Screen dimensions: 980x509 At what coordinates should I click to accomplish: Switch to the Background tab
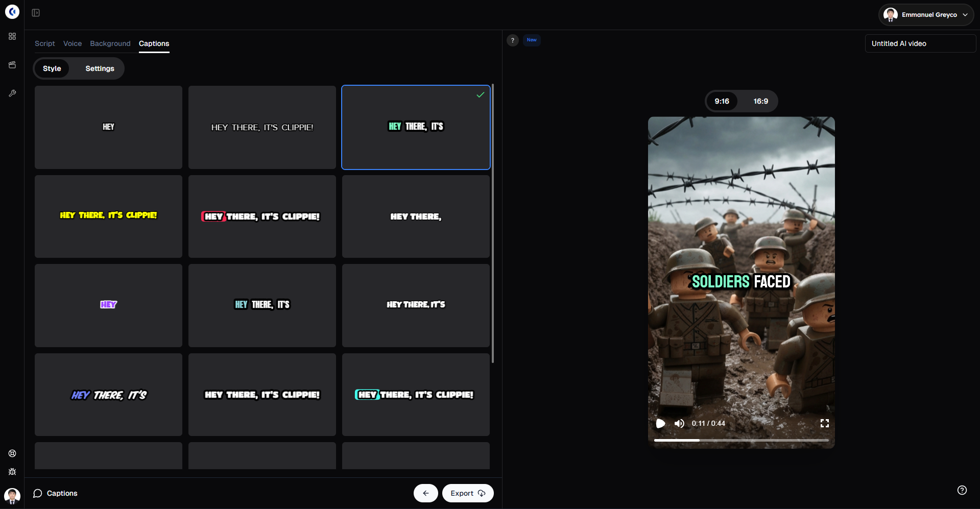pyautogui.click(x=110, y=43)
